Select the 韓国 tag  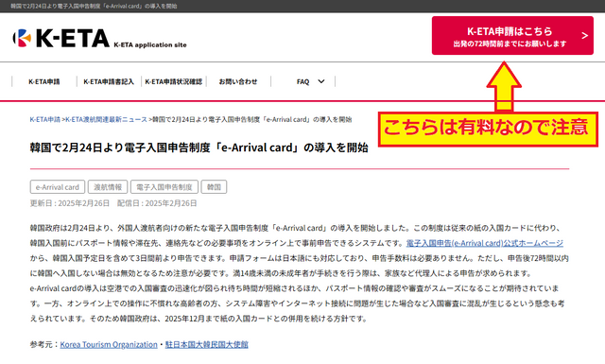tap(215, 187)
